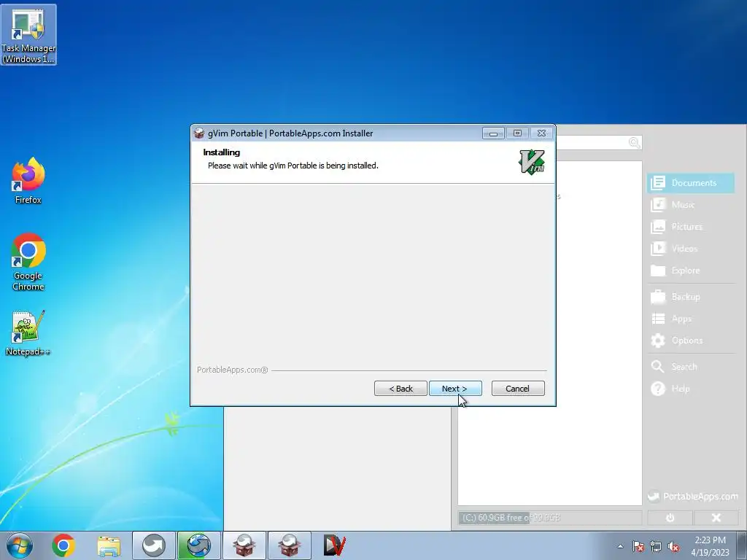747x560 pixels.
Task: Show hidden system tray icons
Action: [620, 546]
